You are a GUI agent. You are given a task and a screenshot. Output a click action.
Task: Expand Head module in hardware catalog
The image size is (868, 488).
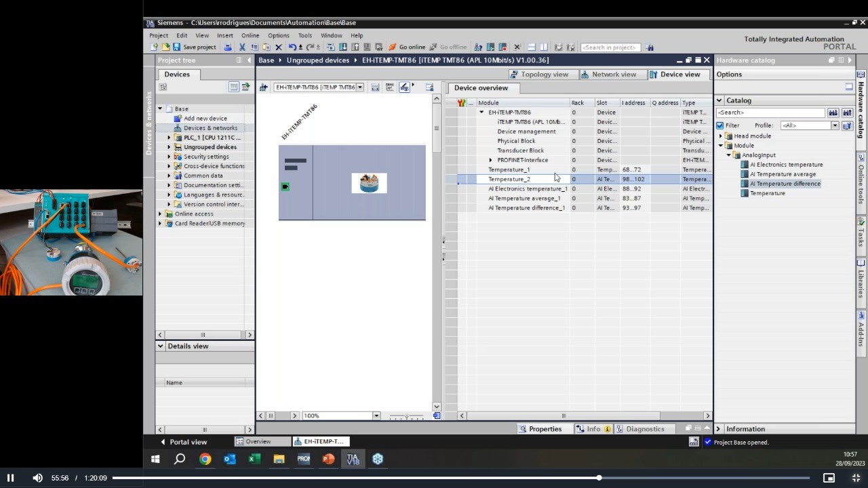(x=722, y=136)
